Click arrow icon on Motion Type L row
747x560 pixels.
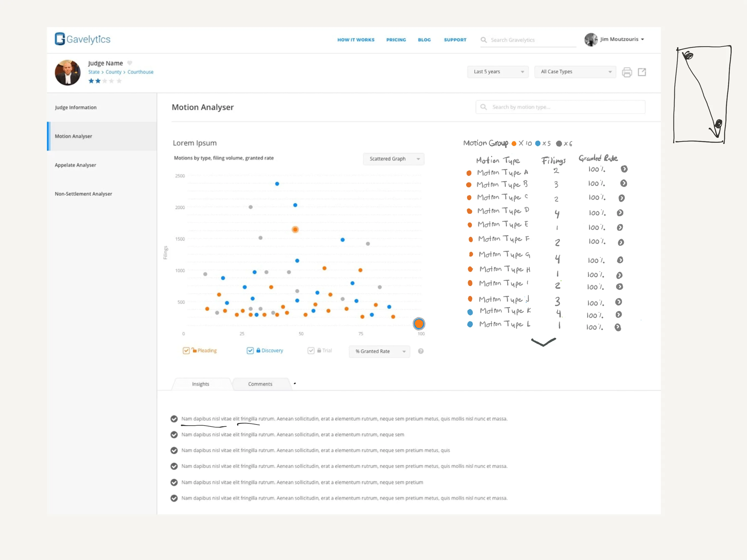click(x=618, y=327)
